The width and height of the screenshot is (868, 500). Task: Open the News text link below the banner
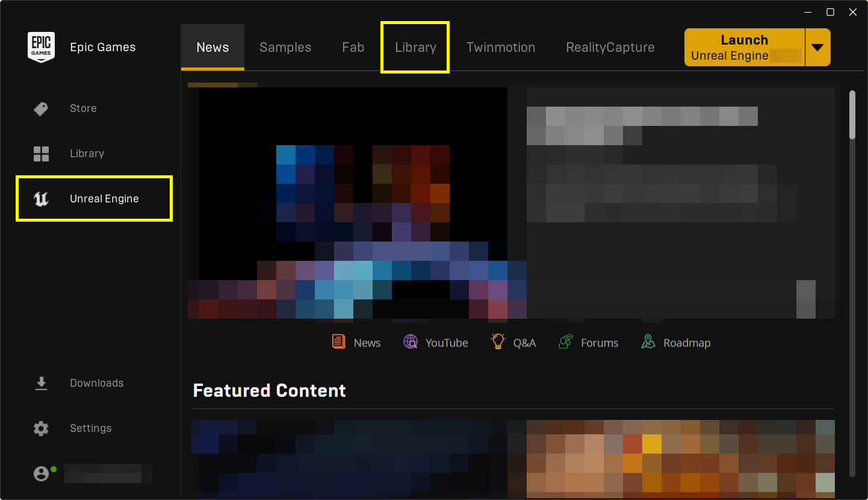pos(367,343)
